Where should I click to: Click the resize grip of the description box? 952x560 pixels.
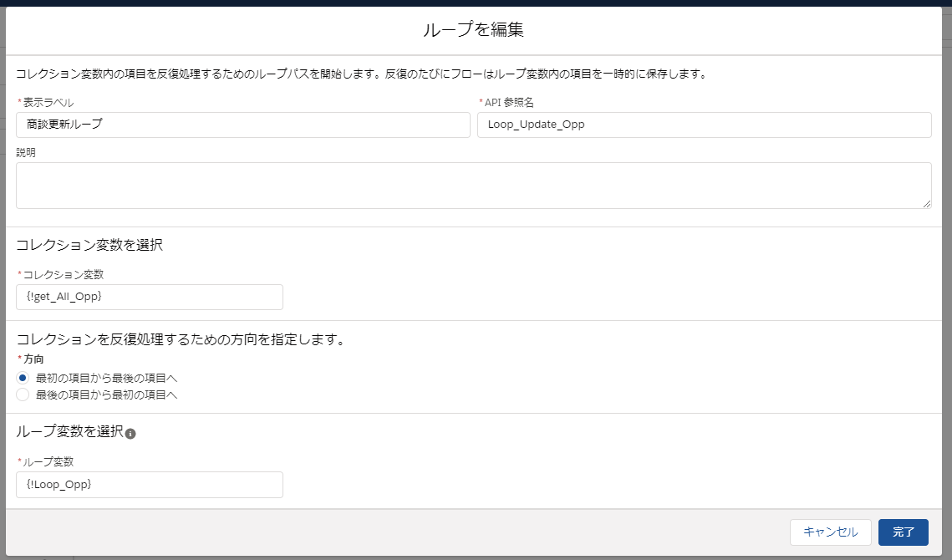pos(928,202)
